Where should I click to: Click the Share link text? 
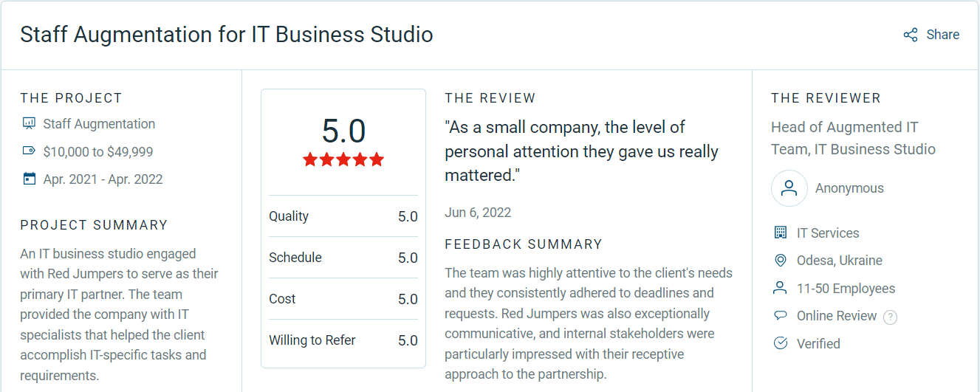coord(942,35)
